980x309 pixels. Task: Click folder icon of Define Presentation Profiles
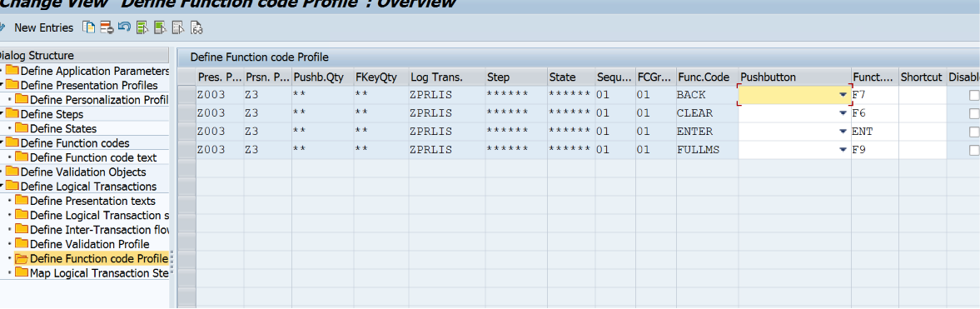click(x=12, y=85)
